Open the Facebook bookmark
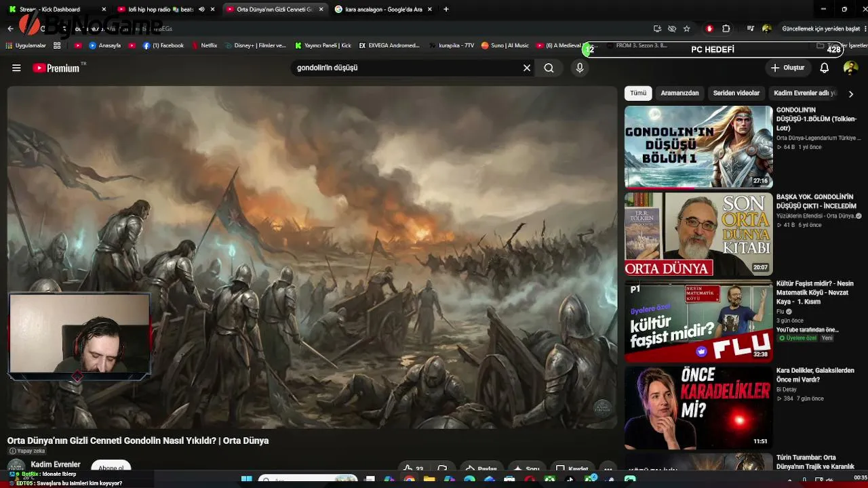The height and width of the screenshot is (488, 868). point(163,45)
